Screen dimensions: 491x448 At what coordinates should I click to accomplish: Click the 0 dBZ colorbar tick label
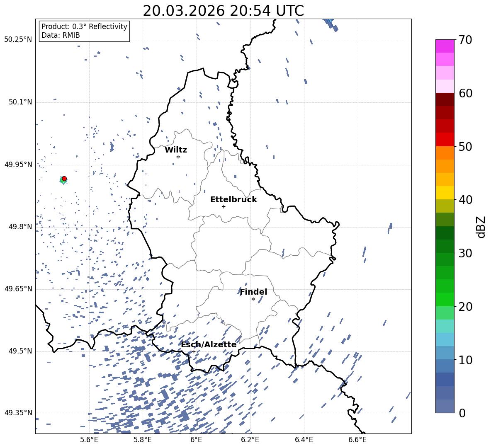coord(462,413)
